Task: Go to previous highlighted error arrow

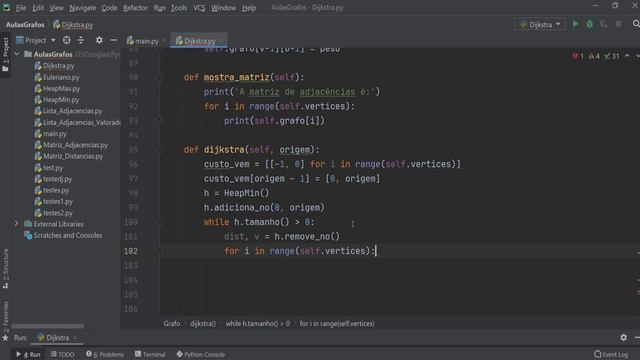Action: 627,56
